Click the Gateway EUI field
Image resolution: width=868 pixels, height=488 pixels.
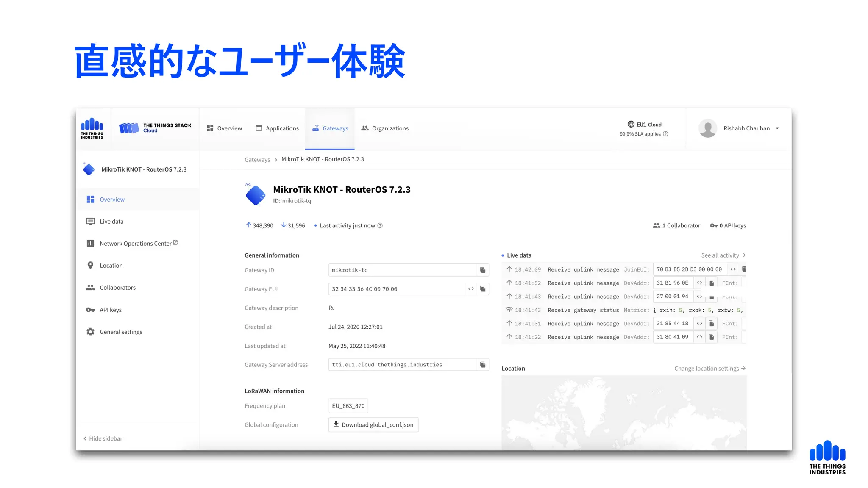397,289
